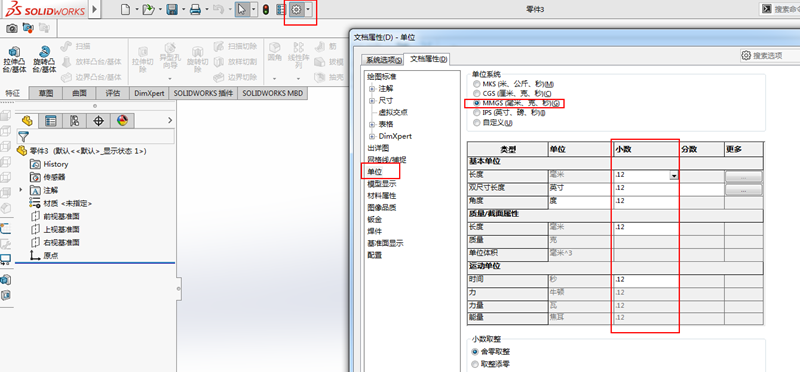800x372 pixels.
Task: Open the DisplayManager color ball tab
Action: pos(122,121)
